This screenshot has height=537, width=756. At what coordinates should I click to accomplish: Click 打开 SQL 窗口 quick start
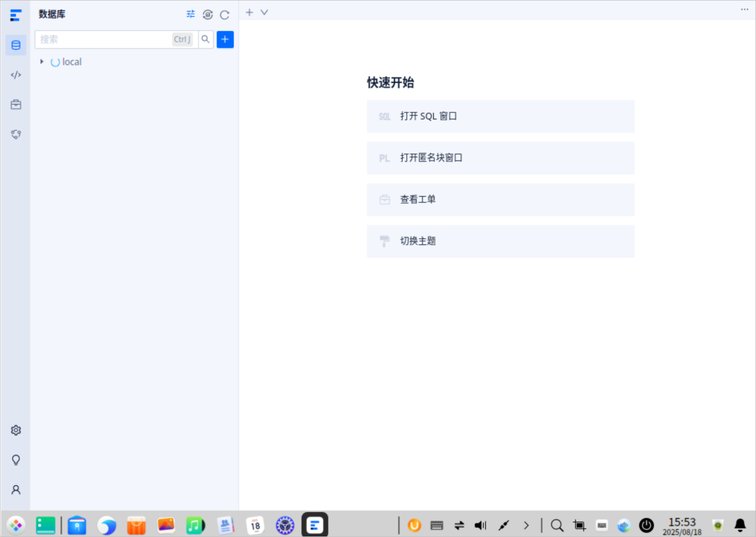[500, 117]
